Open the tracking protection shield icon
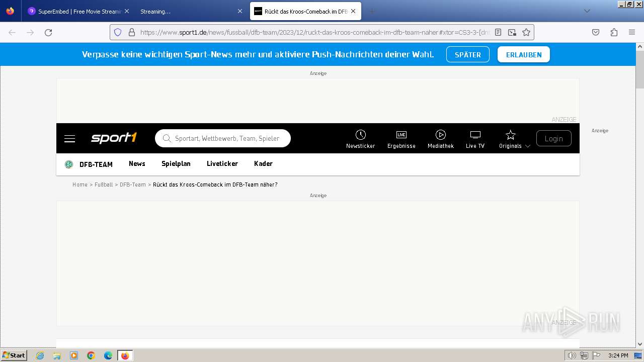 (118, 32)
